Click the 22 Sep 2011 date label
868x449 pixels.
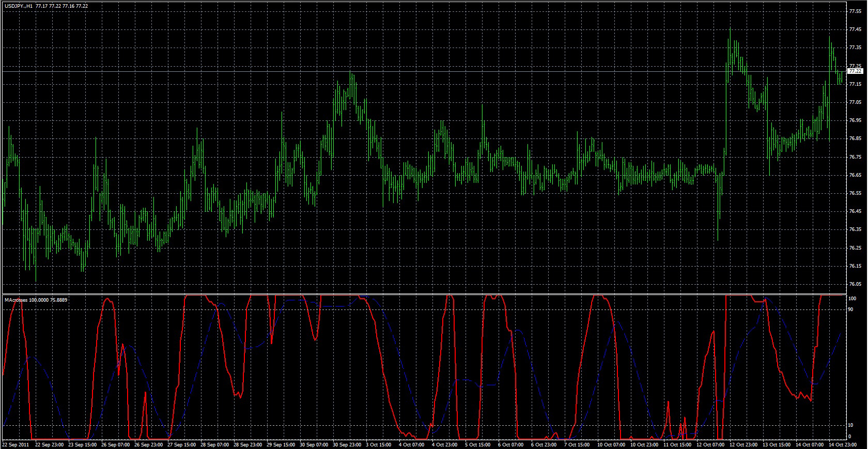[16, 444]
